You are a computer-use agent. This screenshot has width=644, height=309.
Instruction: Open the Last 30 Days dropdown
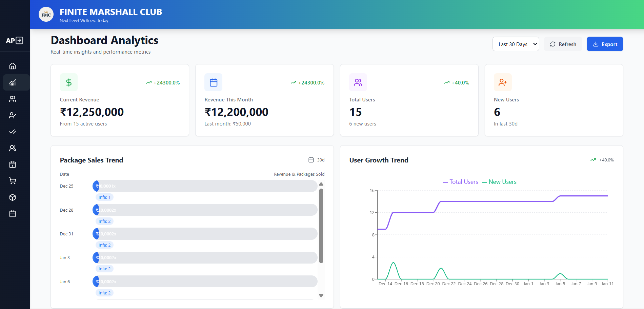tap(516, 44)
